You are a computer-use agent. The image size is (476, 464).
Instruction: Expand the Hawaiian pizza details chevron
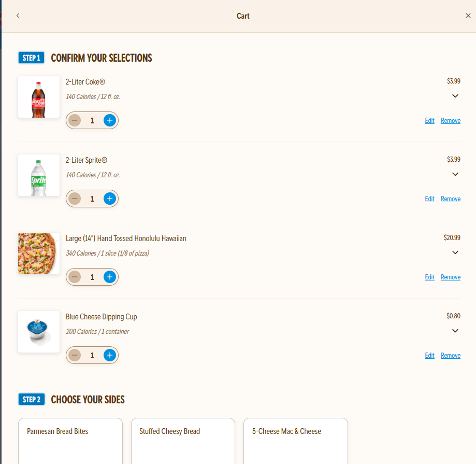coord(455,252)
